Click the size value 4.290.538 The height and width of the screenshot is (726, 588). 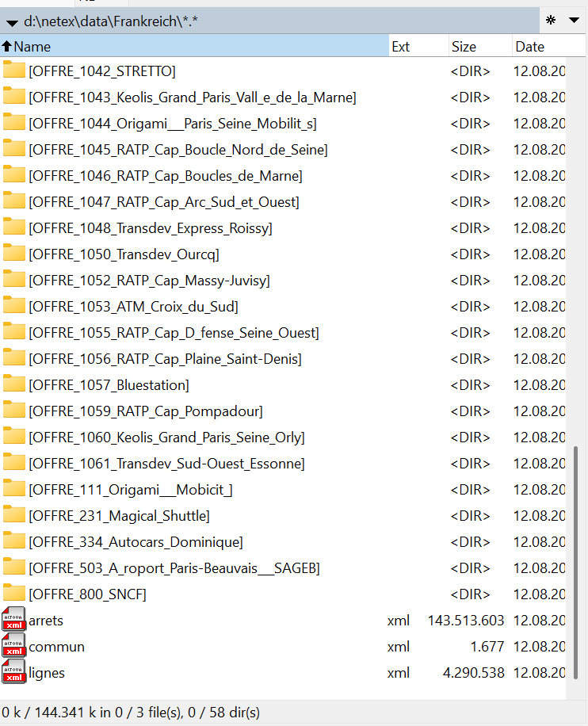click(474, 673)
